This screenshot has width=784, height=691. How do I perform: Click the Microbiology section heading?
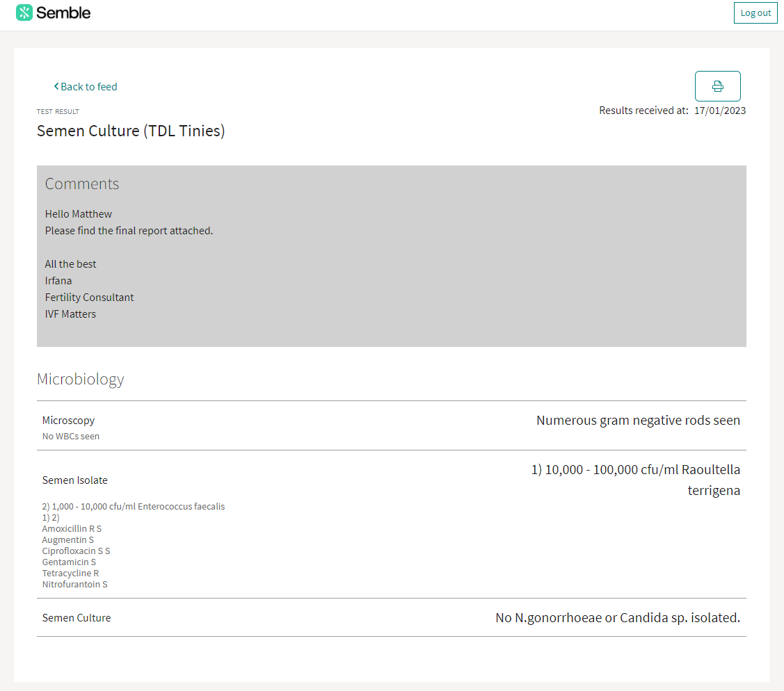[x=80, y=379]
